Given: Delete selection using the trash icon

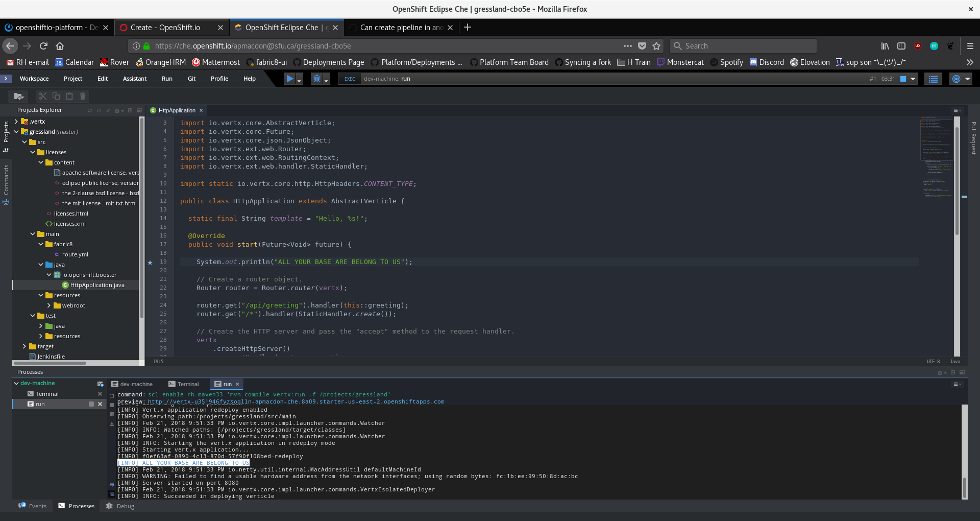Looking at the screenshot, I should [x=82, y=96].
